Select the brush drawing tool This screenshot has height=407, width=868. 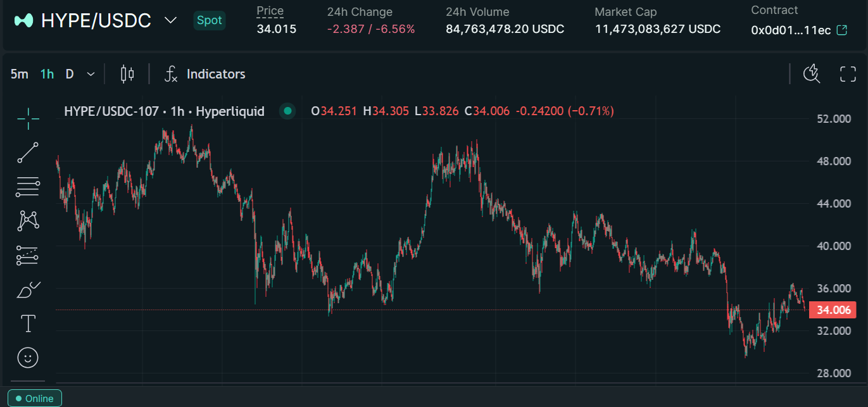(28, 290)
